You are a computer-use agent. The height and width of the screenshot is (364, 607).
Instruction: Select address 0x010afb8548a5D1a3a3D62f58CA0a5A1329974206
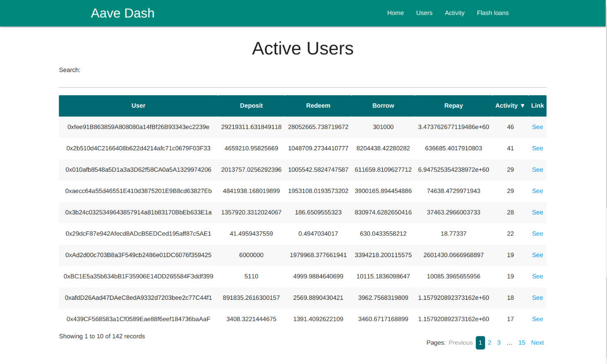138,170
